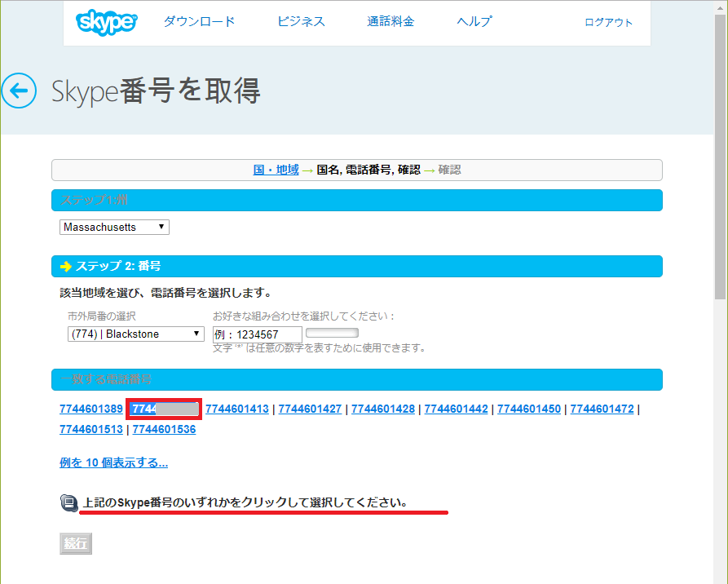
Task: Click the Skype番号を取得 page title
Action: [x=156, y=91]
